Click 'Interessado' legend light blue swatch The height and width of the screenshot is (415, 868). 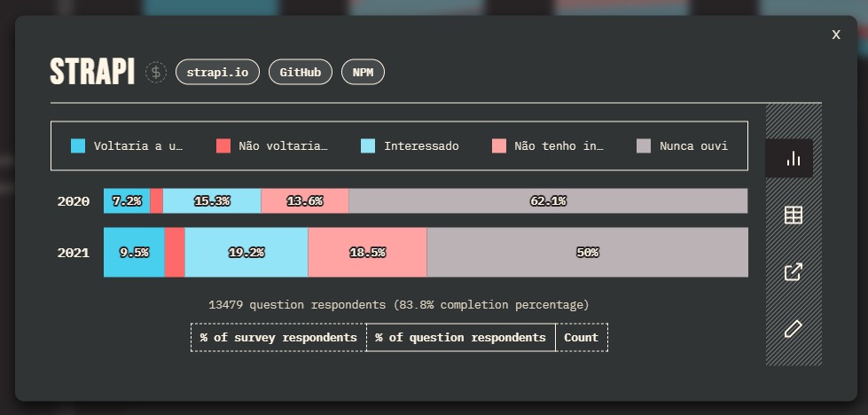(368, 146)
